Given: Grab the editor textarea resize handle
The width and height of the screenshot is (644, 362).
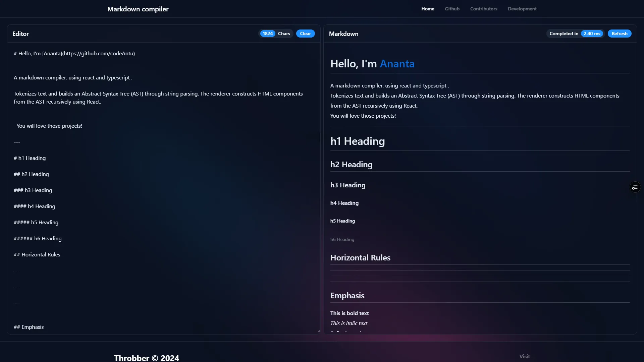Looking at the screenshot, I should (318, 331).
